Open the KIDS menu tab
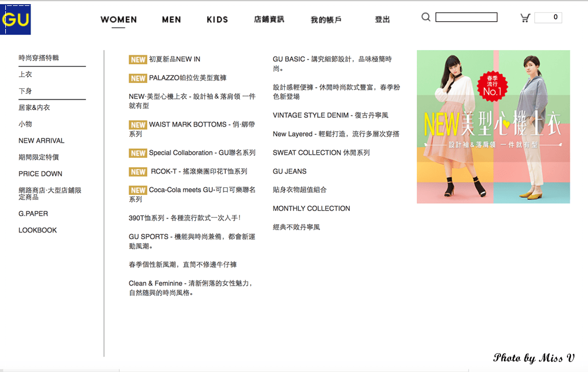This screenshot has width=588, height=372. (217, 19)
